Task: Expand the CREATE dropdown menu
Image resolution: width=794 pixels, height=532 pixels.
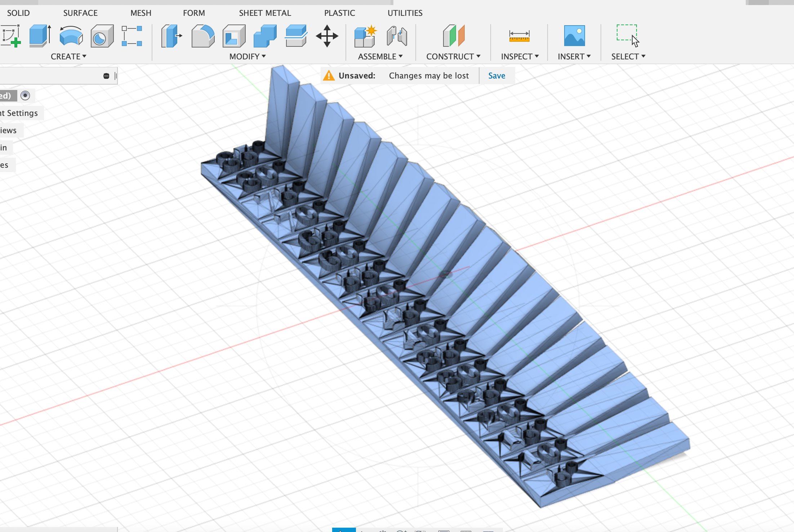Action: (x=68, y=56)
